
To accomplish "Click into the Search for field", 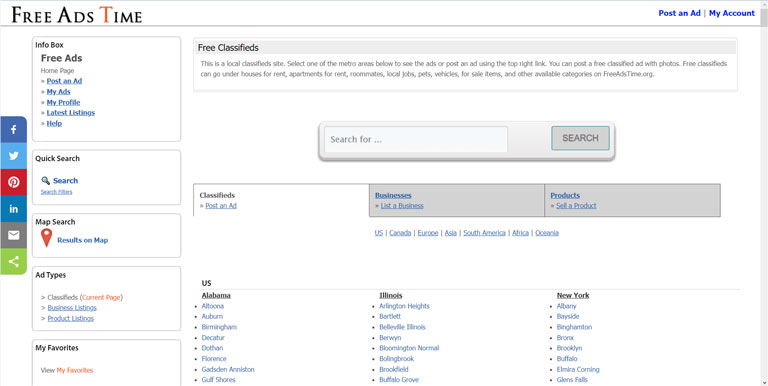I will click(416, 139).
